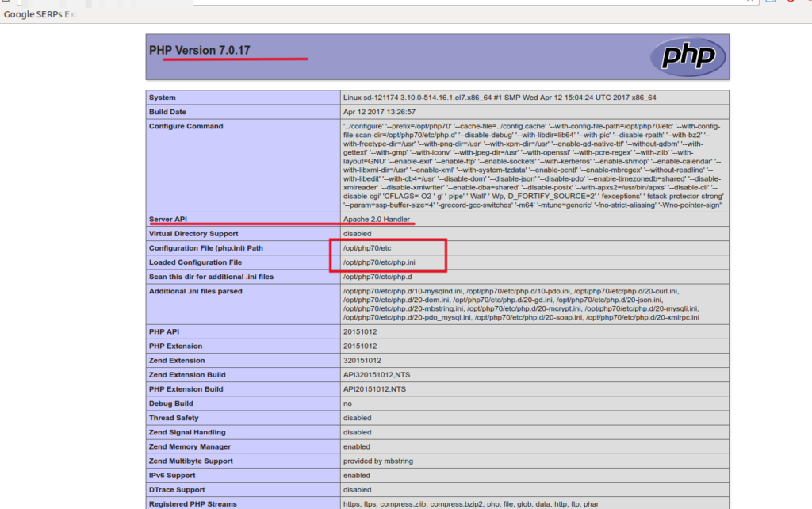This screenshot has height=509, width=812.
Task: Click the Configuration File path value /opt/php70/etc
Action: [x=367, y=248]
